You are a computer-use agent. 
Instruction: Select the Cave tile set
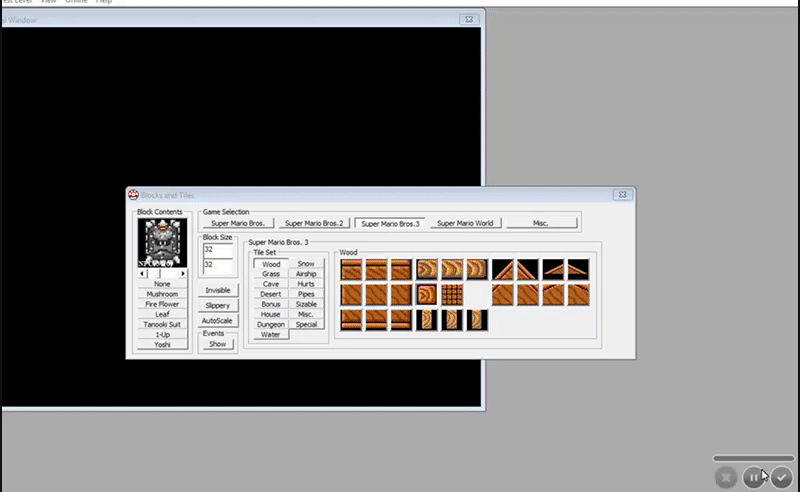coord(271,284)
